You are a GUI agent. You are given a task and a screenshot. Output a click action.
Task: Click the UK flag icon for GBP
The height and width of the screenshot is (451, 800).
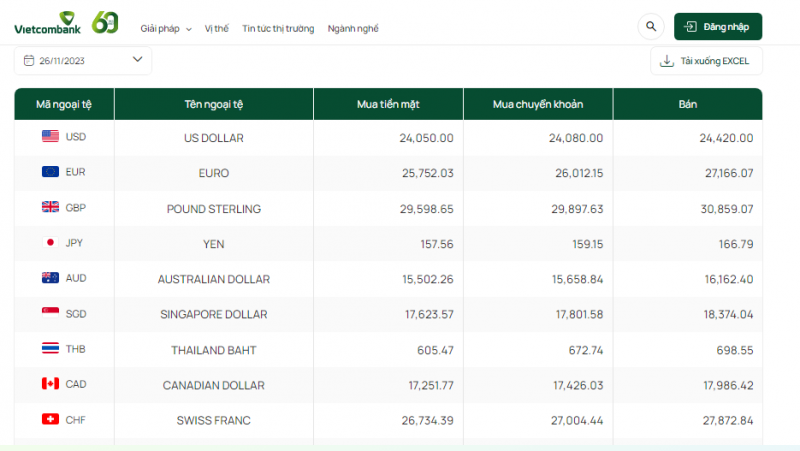(50, 208)
